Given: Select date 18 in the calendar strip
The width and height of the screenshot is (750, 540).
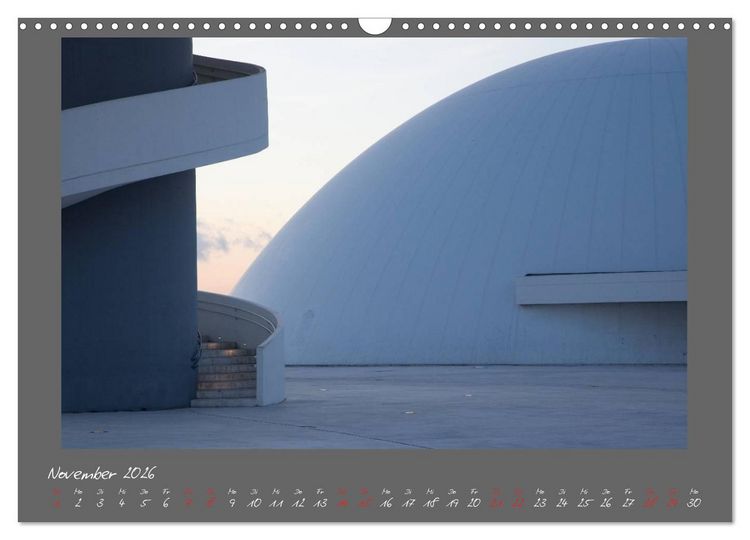Looking at the screenshot, I should tap(430, 503).
